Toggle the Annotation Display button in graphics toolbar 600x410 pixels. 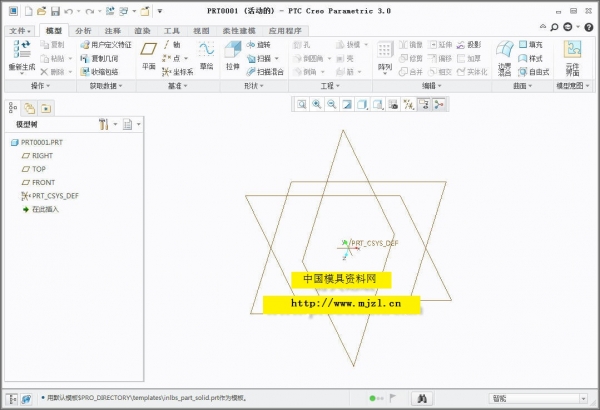(424, 104)
